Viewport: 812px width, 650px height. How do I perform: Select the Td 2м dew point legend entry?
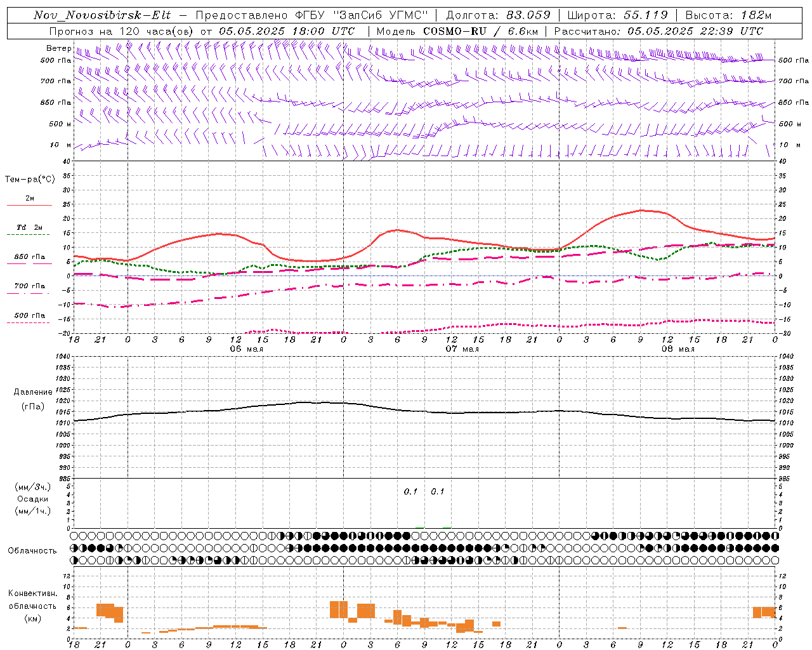coord(30,227)
